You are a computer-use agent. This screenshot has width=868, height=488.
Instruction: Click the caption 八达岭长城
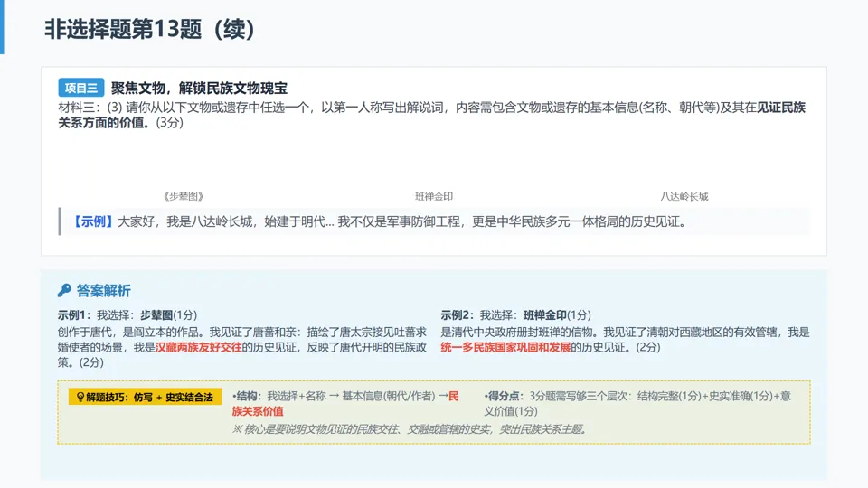[x=684, y=196]
